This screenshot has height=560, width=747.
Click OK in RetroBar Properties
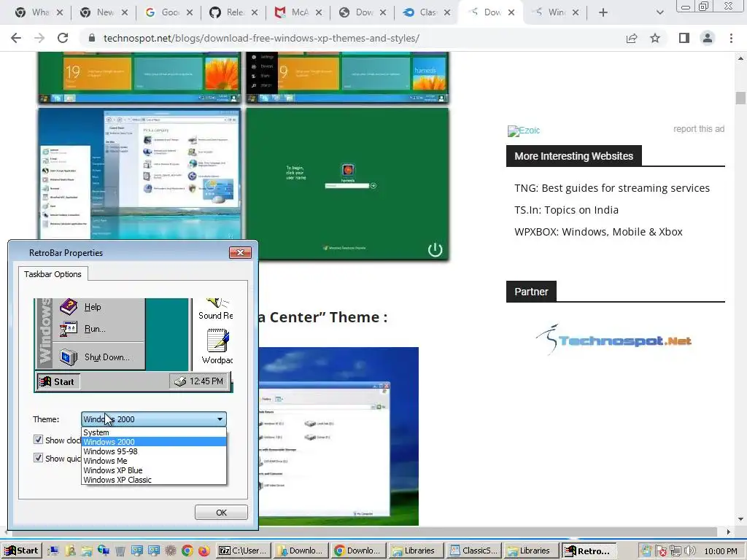coord(221,513)
